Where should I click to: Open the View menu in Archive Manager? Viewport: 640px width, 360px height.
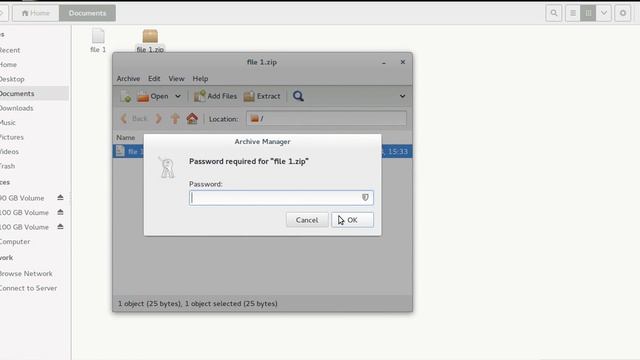point(176,78)
